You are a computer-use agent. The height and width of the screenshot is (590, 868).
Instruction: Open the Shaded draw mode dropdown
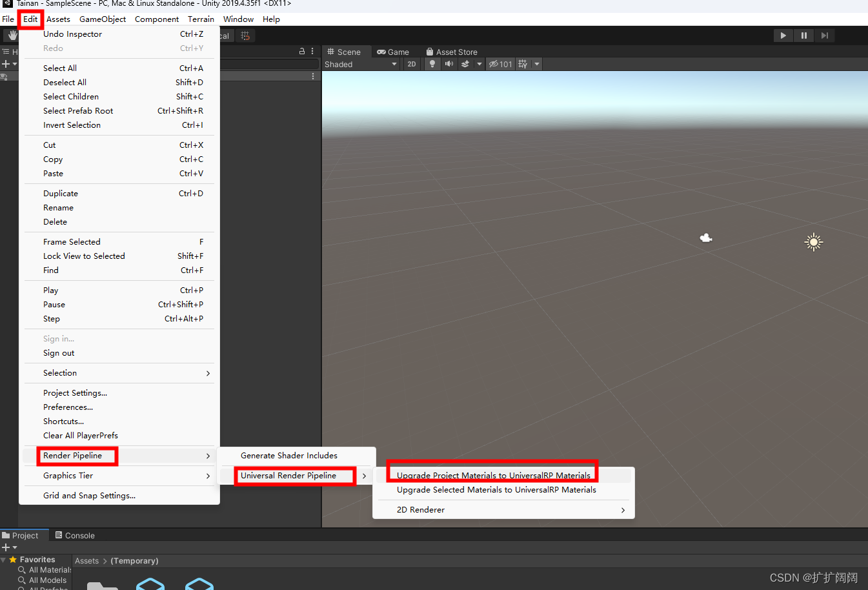click(361, 64)
